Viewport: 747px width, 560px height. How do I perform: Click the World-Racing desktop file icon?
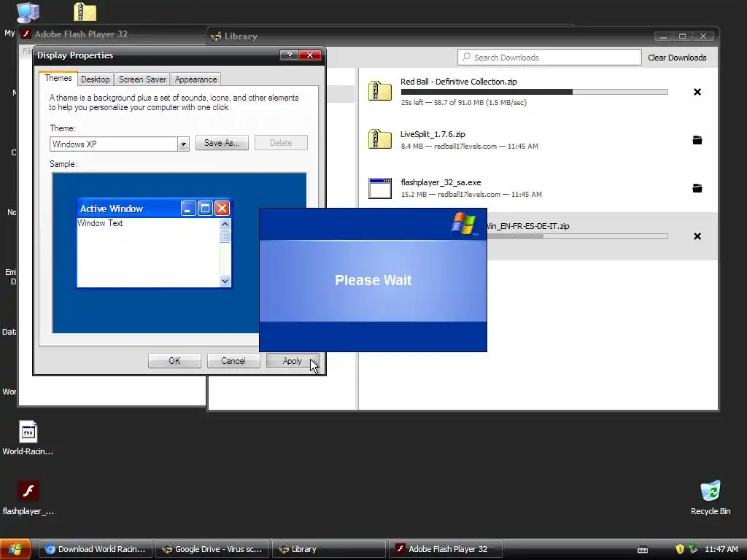(28, 432)
